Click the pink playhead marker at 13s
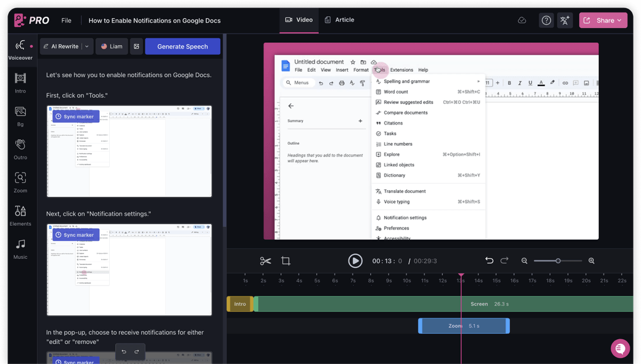Viewport: 641px width, 364px height. tap(461, 274)
